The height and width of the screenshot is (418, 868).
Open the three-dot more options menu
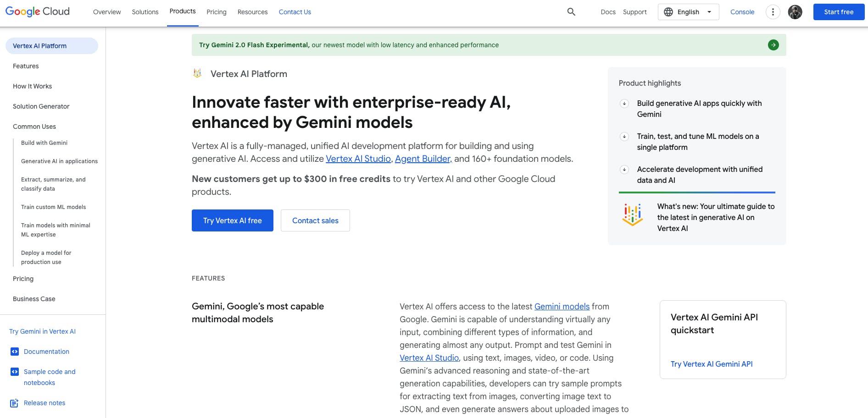773,12
